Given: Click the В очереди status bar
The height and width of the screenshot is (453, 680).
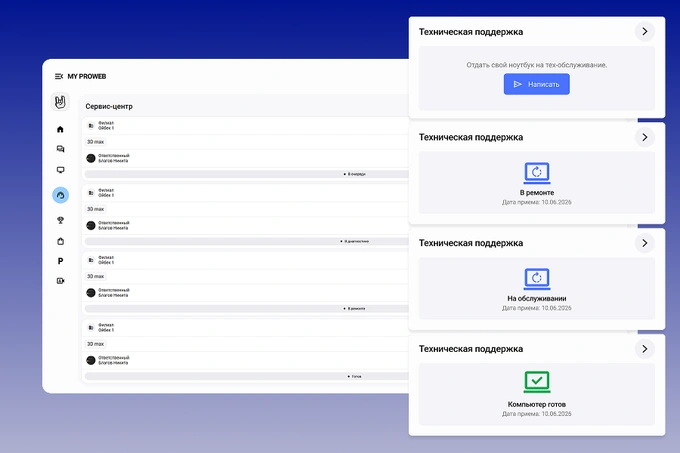Looking at the screenshot, I should click(x=247, y=174).
